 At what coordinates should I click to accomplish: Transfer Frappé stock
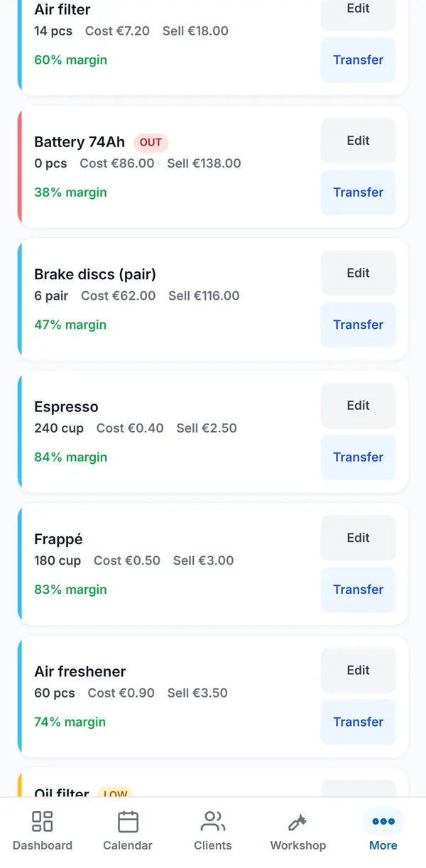358,590
